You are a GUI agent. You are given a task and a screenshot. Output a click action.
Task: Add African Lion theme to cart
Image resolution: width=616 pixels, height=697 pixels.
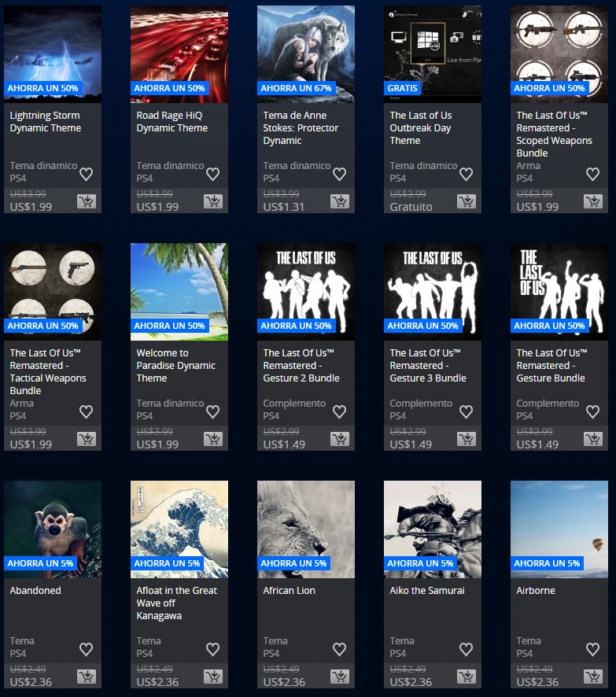[339, 677]
